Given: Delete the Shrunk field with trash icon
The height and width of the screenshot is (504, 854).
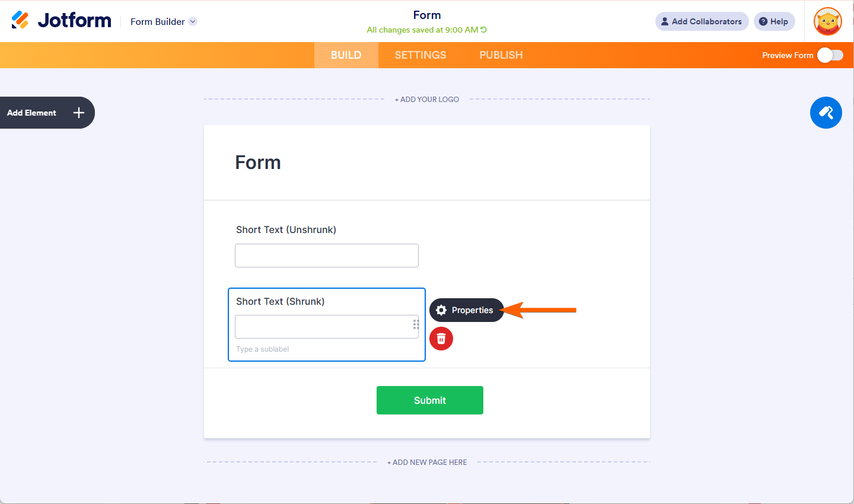Looking at the screenshot, I should click(441, 339).
